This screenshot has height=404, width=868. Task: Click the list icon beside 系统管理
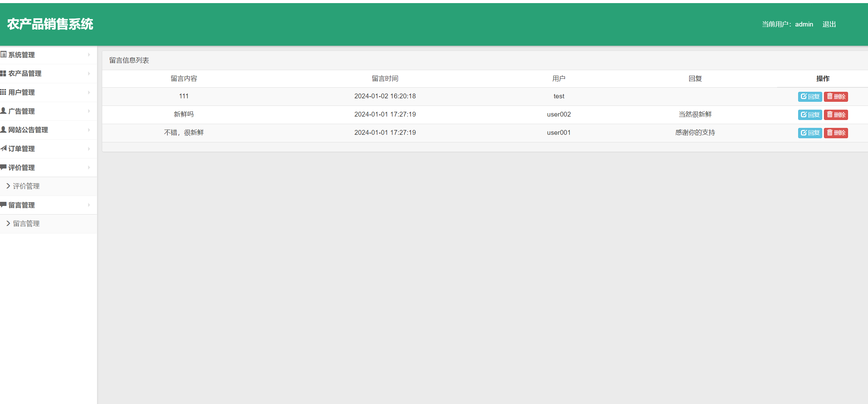point(3,55)
